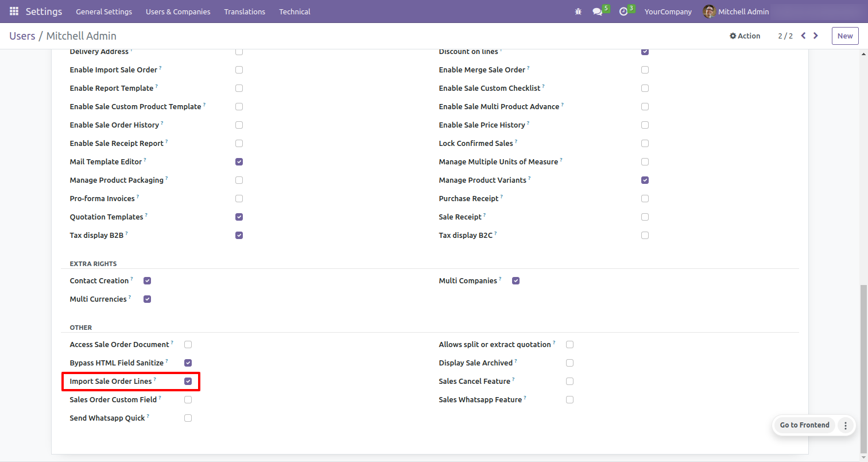Click the debug bug icon
This screenshot has width=868, height=462.
578,11
